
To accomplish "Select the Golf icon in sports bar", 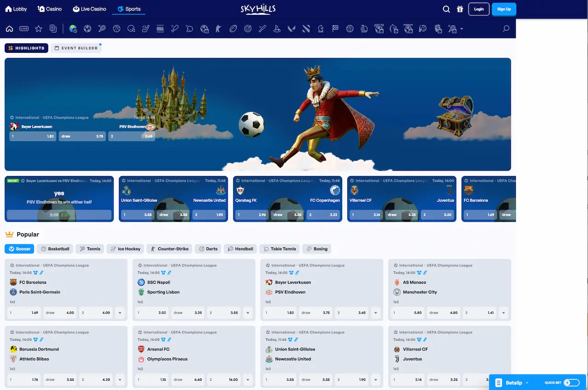I will tap(277, 29).
